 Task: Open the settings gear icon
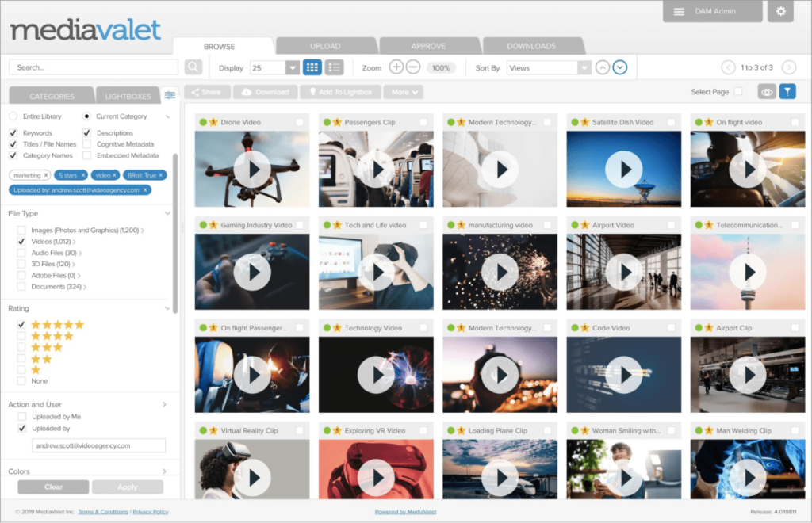[780, 11]
